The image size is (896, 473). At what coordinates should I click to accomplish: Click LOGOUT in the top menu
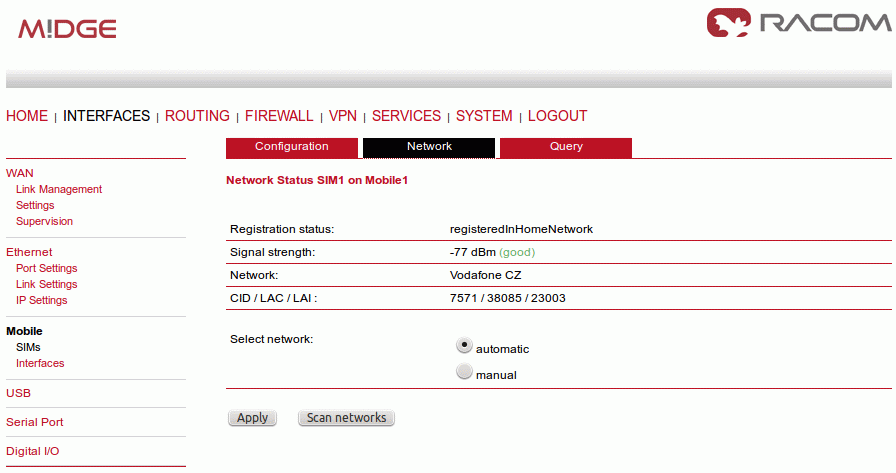[x=557, y=116]
